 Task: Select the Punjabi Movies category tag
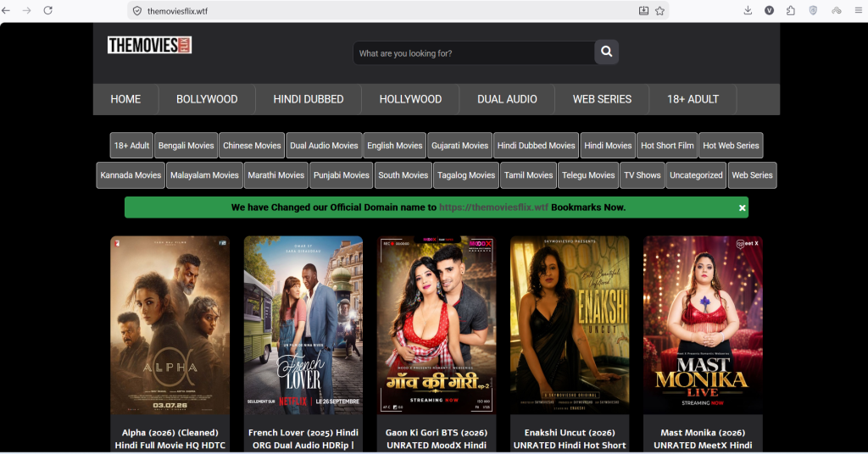[341, 175]
